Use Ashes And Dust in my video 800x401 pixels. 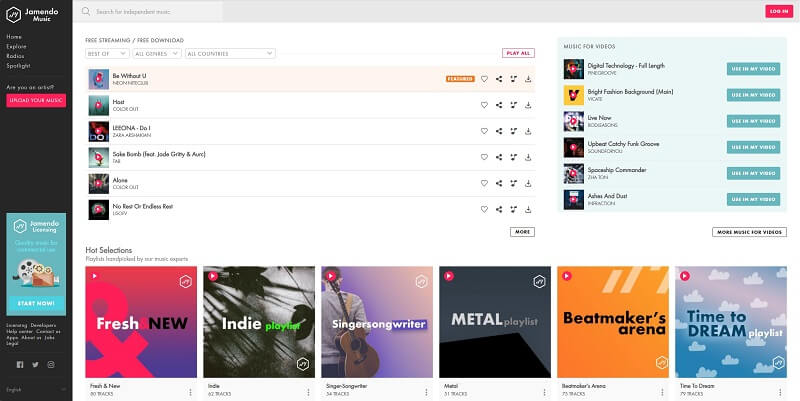click(x=753, y=199)
